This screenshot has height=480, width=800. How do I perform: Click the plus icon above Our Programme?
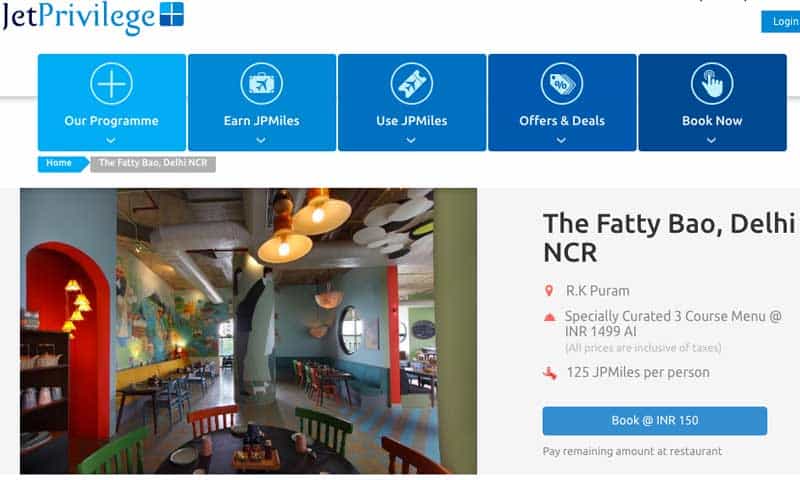(111, 83)
